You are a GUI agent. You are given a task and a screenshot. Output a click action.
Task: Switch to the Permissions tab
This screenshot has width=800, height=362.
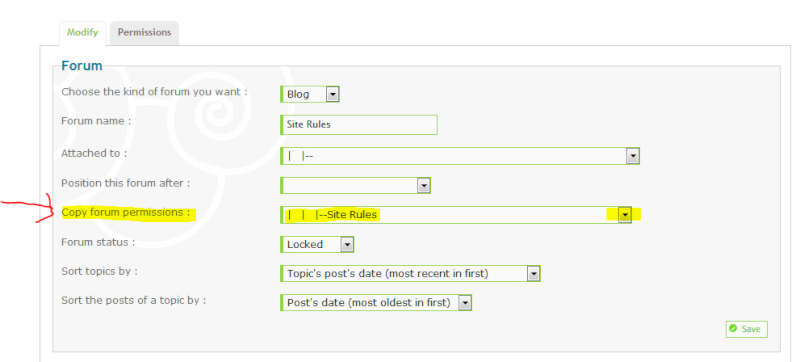click(x=144, y=33)
